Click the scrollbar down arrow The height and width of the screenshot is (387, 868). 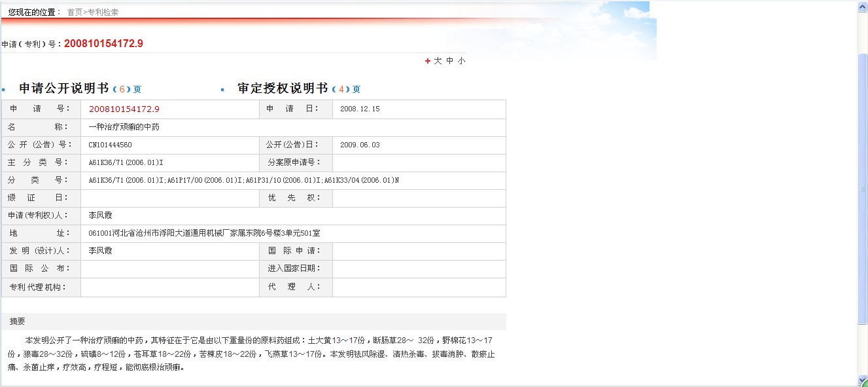[862, 380]
